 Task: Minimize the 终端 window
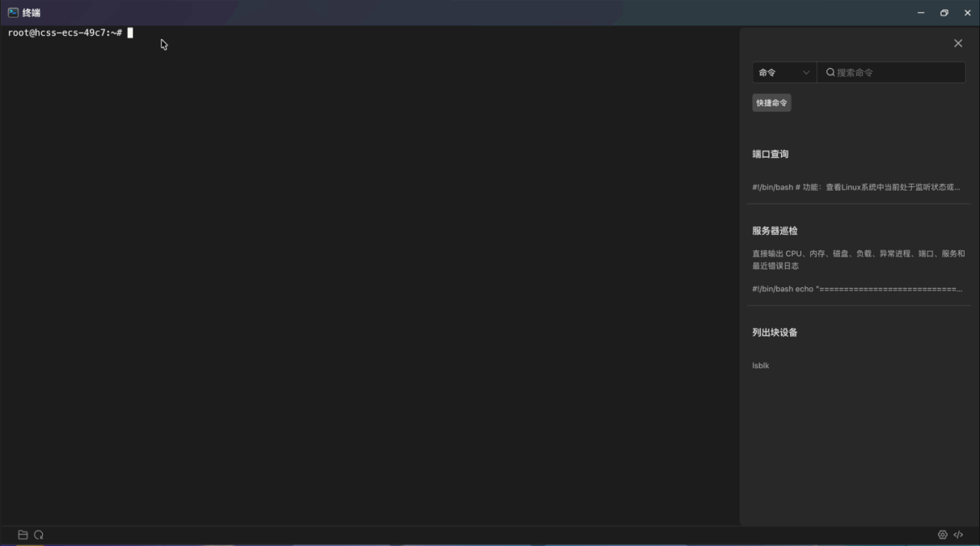920,13
